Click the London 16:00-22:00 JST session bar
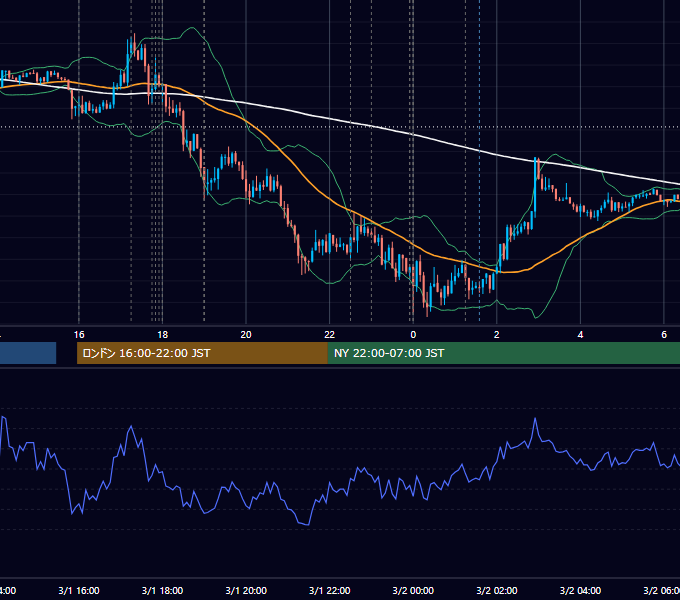This screenshot has height=600, width=680. (202, 353)
